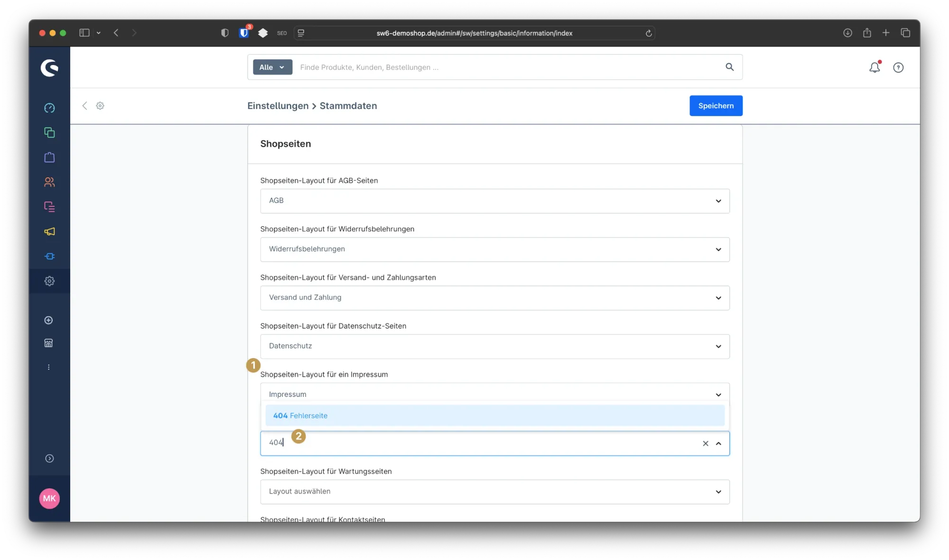Open the Bitwarden shield extension icon
Viewport: 949px width, 560px height.
point(244,33)
